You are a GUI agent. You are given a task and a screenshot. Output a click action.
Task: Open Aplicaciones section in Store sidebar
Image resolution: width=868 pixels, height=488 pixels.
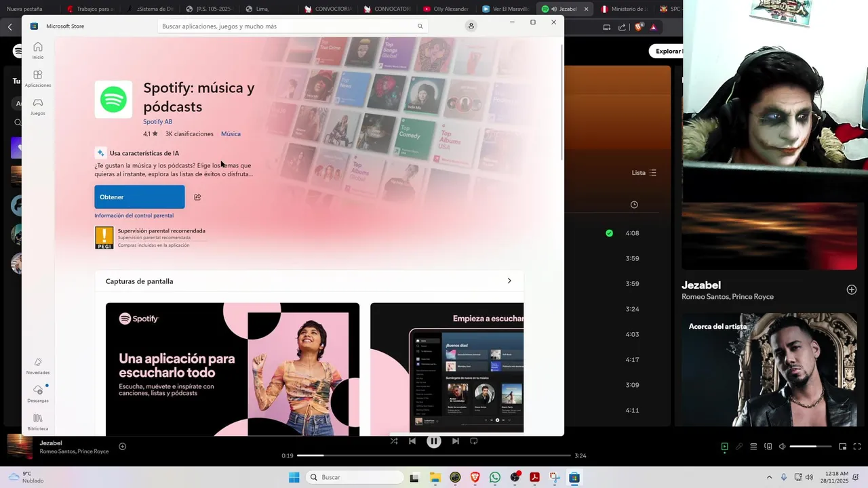point(38,79)
